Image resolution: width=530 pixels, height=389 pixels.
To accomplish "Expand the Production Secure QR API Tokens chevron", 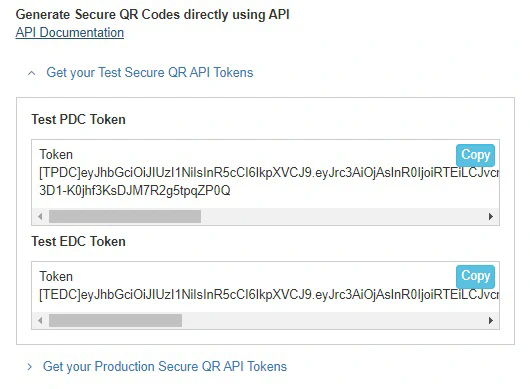I will click(30, 367).
